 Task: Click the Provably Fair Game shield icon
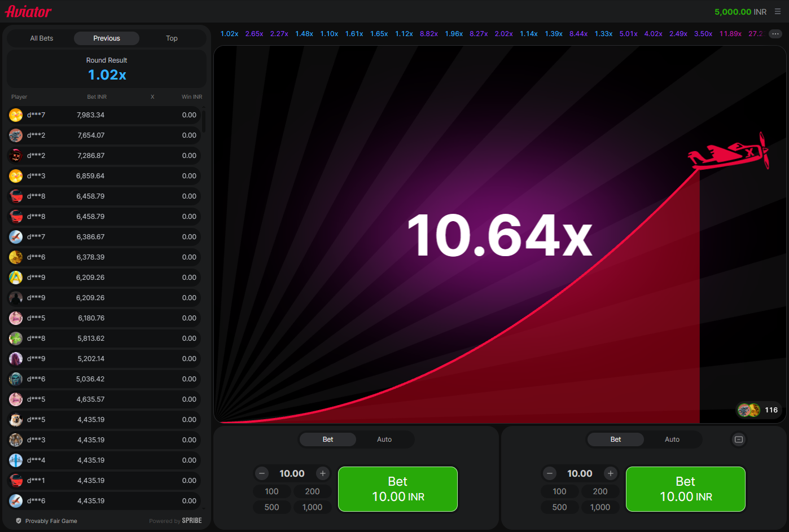pos(19,521)
